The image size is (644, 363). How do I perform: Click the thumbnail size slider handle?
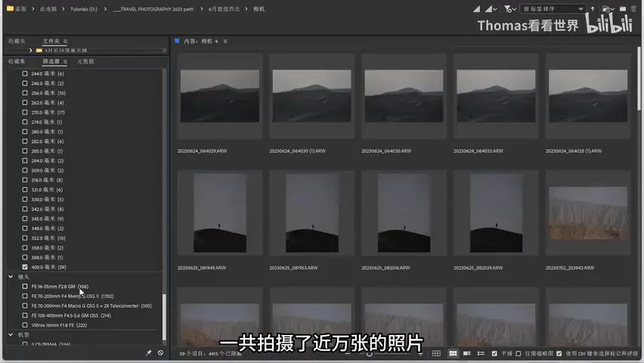pos(369,354)
